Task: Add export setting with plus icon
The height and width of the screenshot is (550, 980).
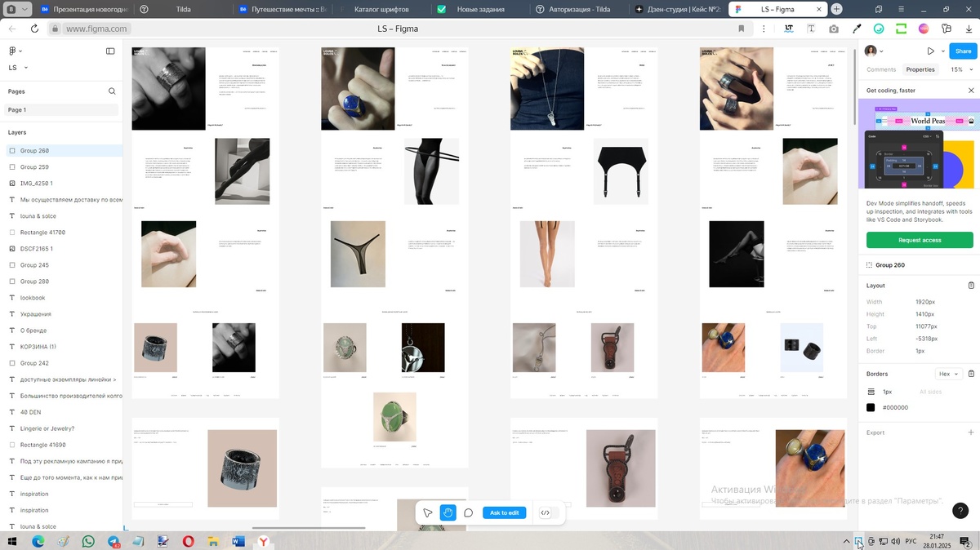Action: pos(971,432)
